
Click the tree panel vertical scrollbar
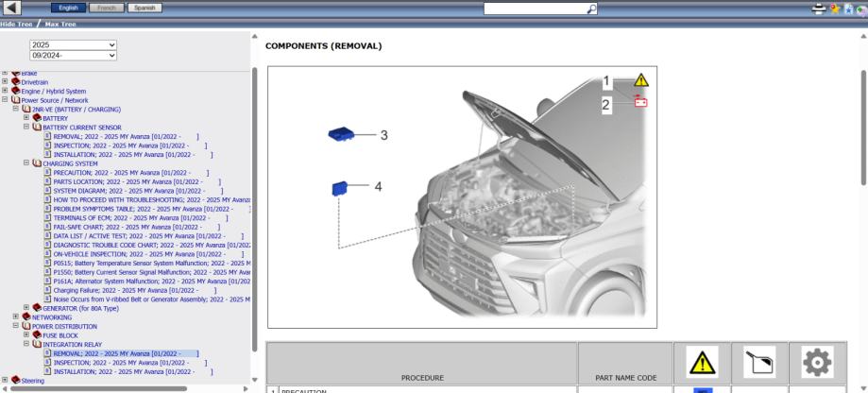coord(255,209)
